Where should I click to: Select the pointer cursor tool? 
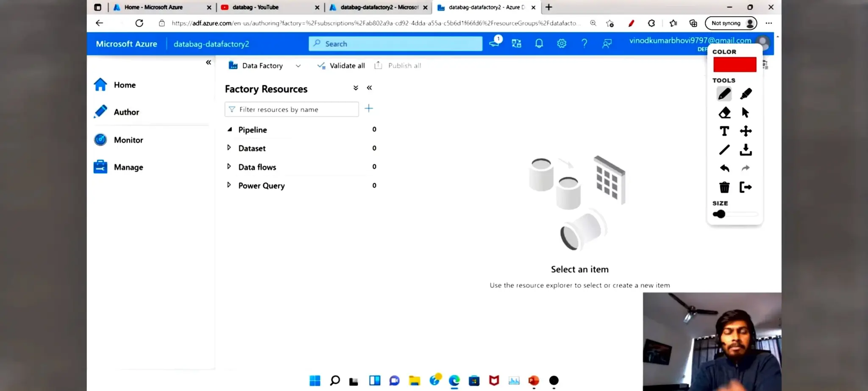pos(746,112)
